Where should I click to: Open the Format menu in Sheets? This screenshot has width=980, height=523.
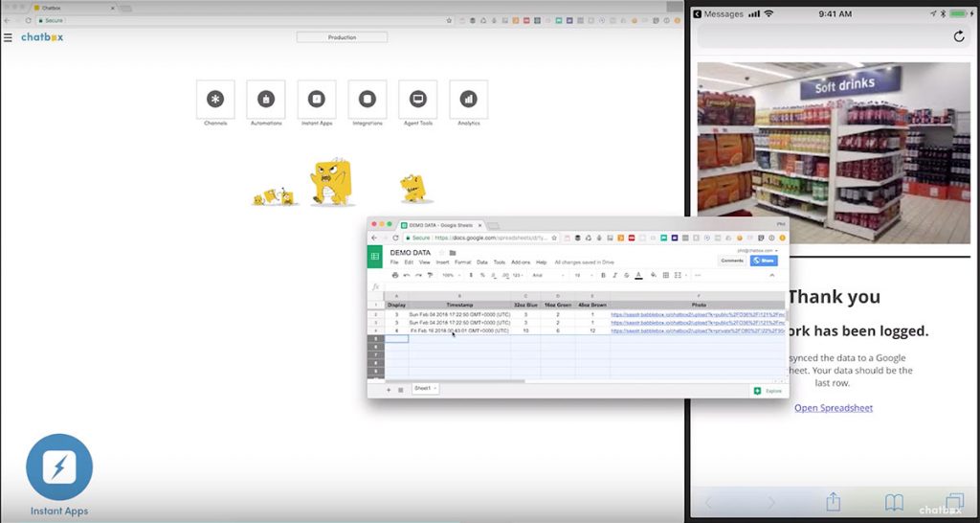click(462, 262)
